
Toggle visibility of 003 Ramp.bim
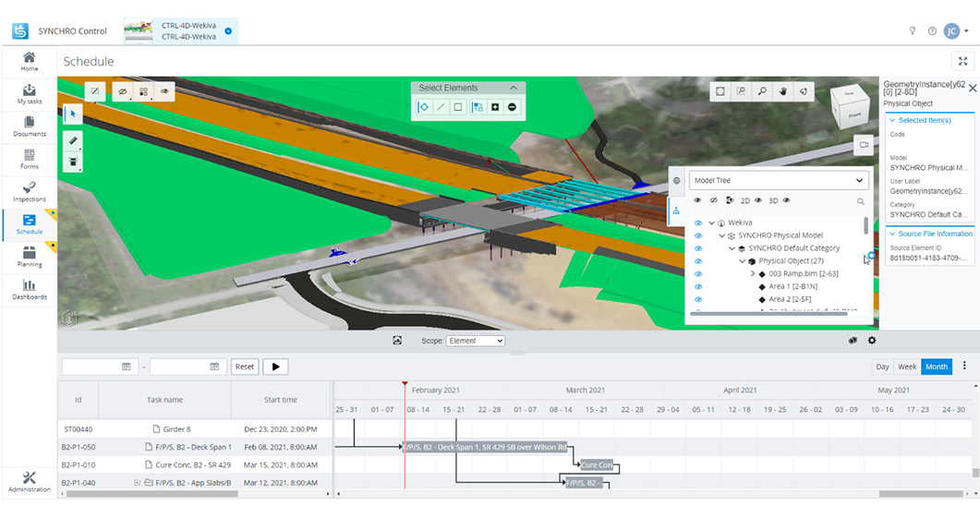[x=698, y=273]
